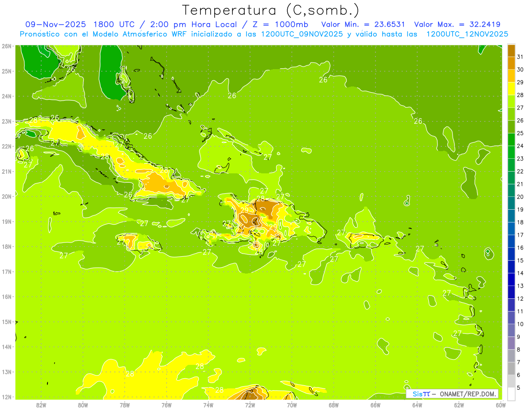This screenshot has width=532, height=411.
Task: Click the '15N' latitude axis label
Action: 6,322
